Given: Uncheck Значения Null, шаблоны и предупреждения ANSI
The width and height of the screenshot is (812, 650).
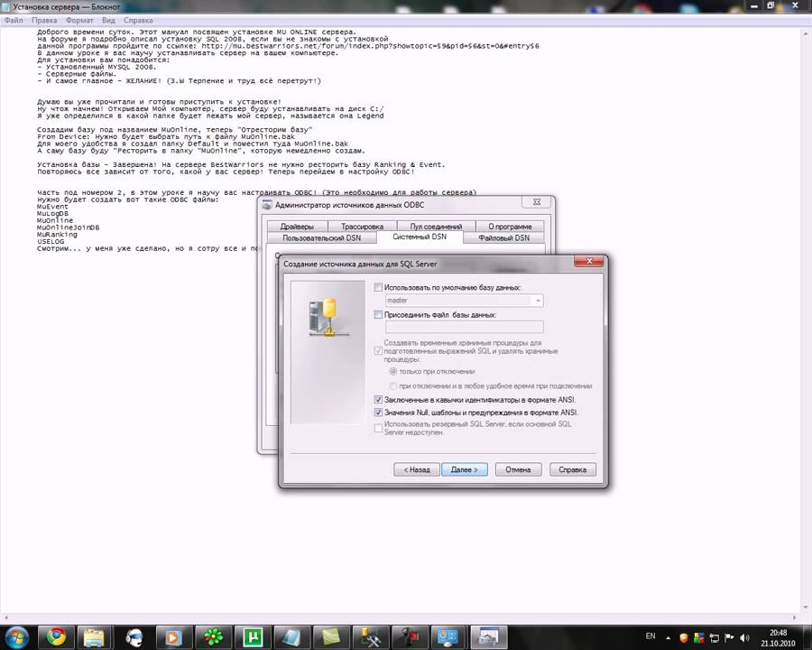Looking at the screenshot, I should (x=379, y=413).
